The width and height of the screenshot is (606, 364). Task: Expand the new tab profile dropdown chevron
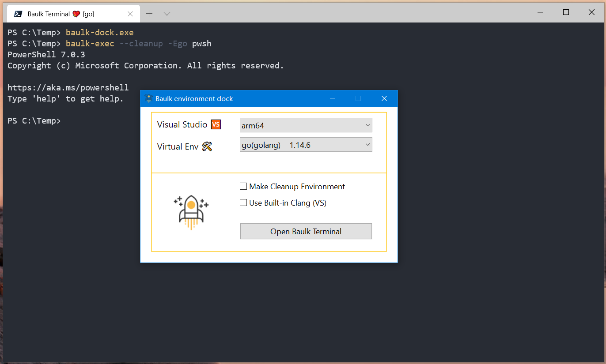click(167, 14)
